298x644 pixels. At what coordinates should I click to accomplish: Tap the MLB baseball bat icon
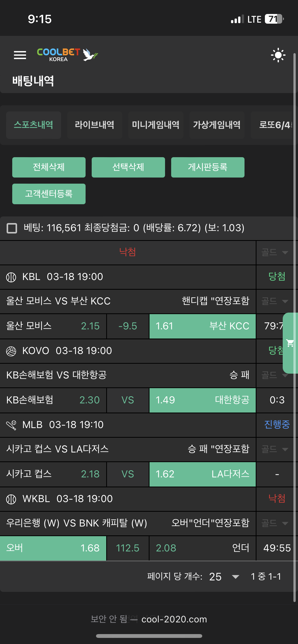[x=11, y=425]
